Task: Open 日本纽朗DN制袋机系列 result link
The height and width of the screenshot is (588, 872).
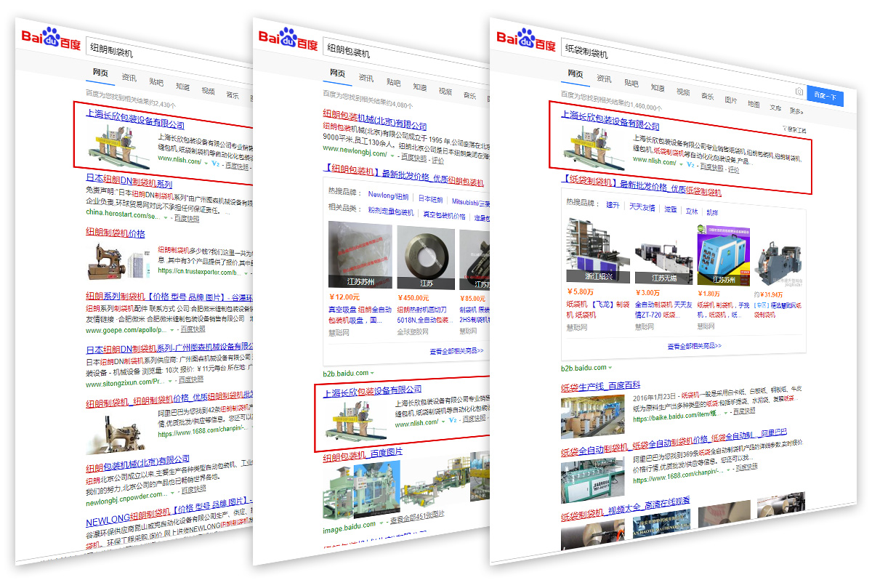Action: coord(129,184)
